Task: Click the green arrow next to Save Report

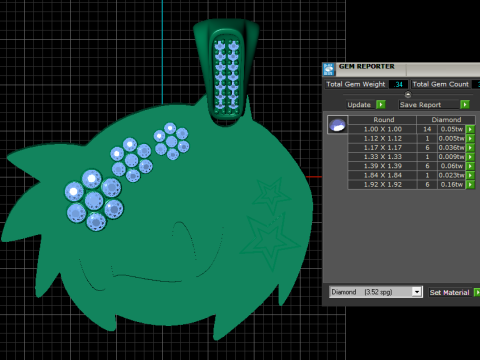Action: coord(465,105)
